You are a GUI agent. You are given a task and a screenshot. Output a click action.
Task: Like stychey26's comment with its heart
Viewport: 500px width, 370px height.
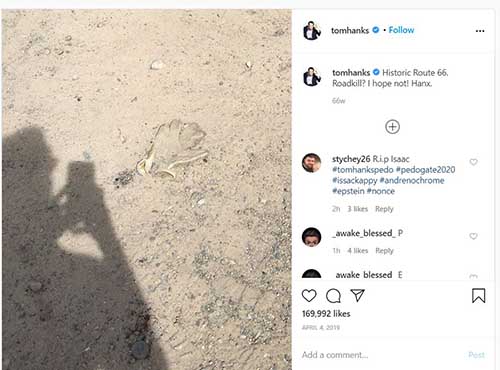coord(473,162)
